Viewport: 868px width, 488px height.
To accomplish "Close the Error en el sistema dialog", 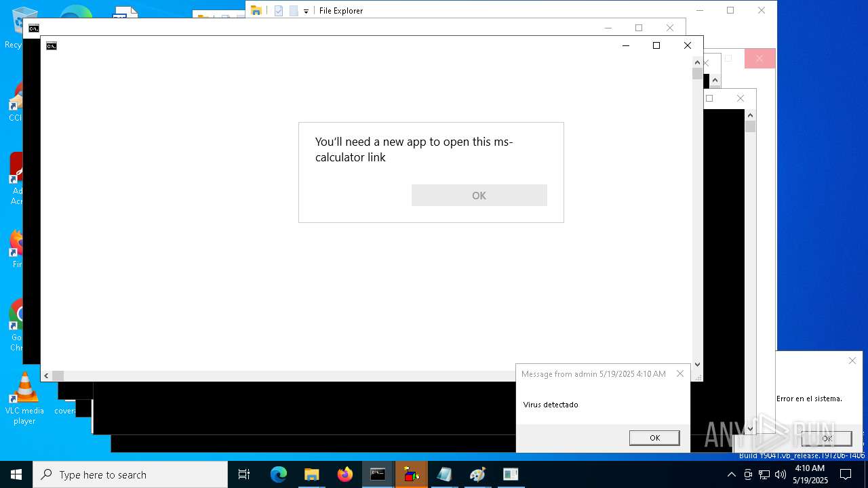I will [x=852, y=361].
